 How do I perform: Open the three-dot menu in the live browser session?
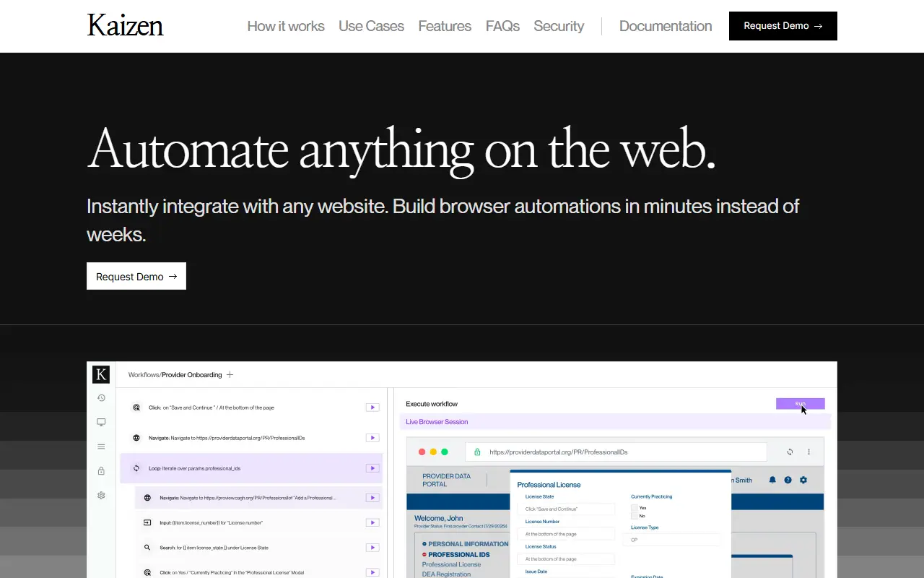tap(808, 452)
